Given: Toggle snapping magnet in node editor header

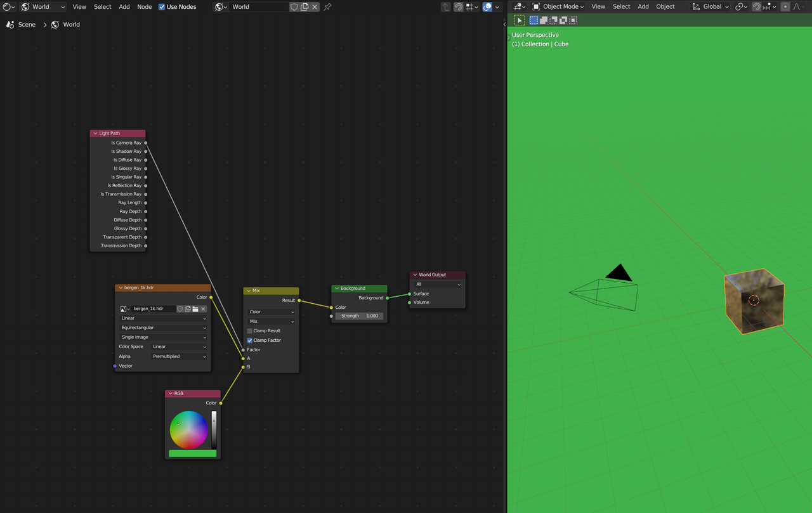Looking at the screenshot, I should click(459, 7).
